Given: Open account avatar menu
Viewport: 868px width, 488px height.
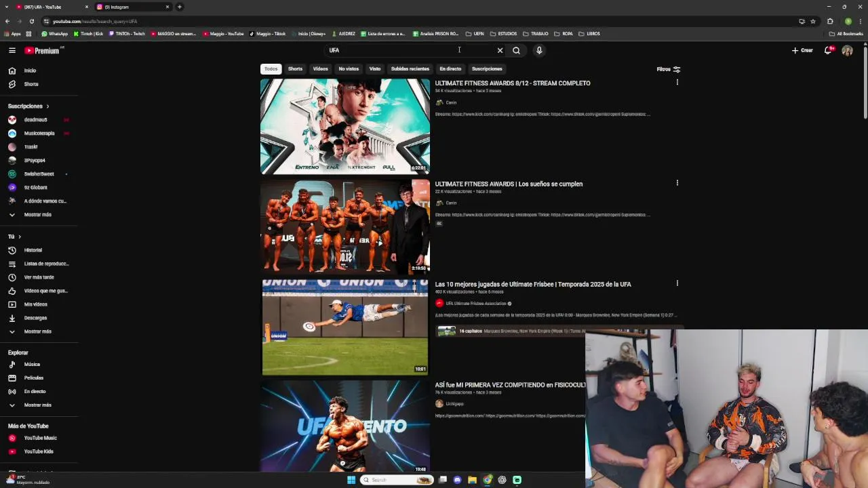Looking at the screenshot, I should click(847, 50).
